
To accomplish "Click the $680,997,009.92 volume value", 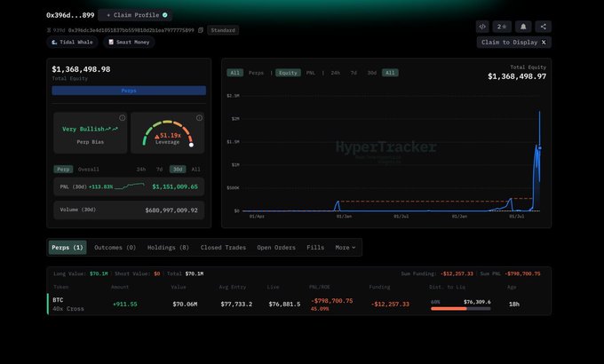I will coord(171,210).
